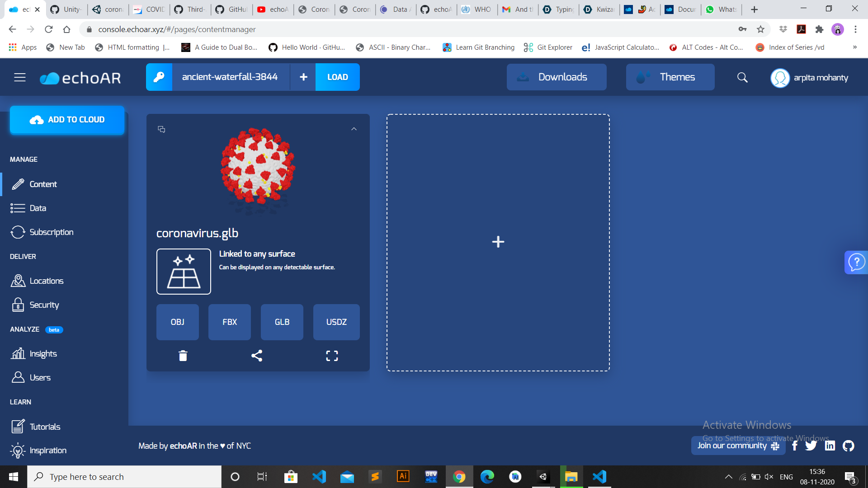Open echoAR GitHub icon in footer

click(x=849, y=446)
